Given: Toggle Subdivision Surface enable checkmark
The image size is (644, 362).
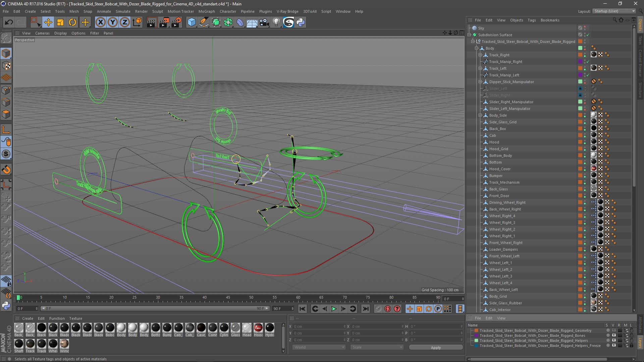Looking at the screenshot, I should 588,35.
